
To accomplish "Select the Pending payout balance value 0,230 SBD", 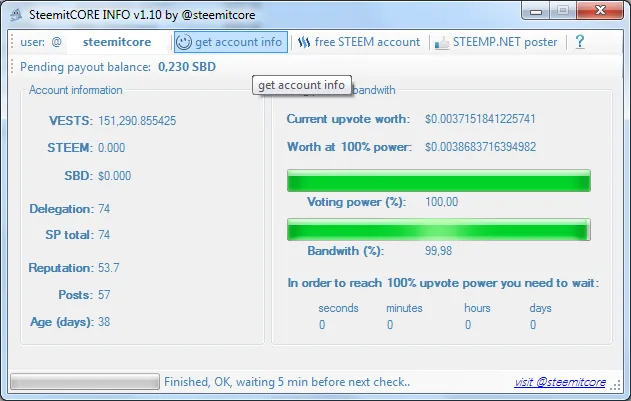I will click(x=187, y=67).
